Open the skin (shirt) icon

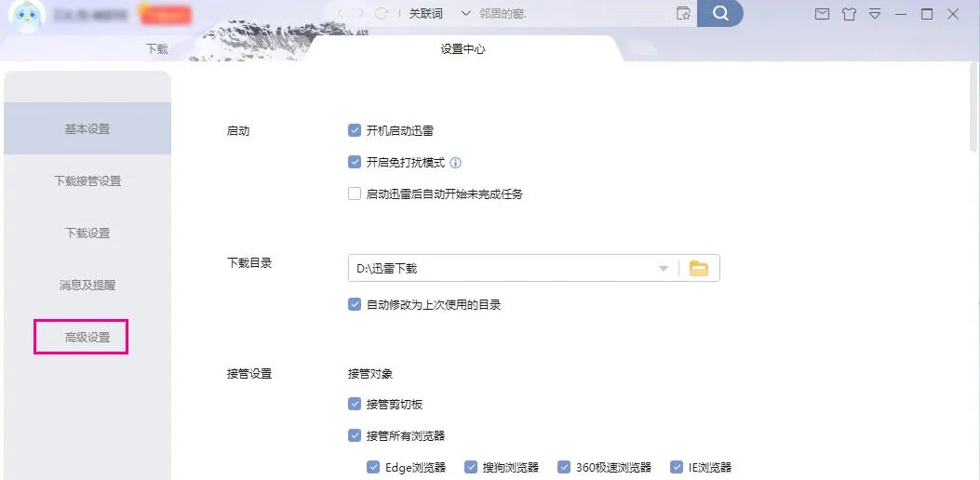click(848, 14)
